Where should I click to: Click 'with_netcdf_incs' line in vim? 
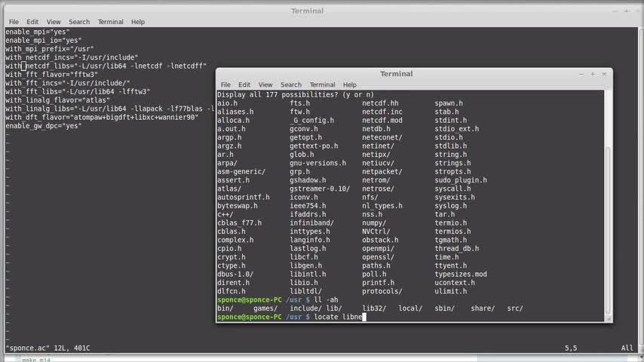click(72, 57)
